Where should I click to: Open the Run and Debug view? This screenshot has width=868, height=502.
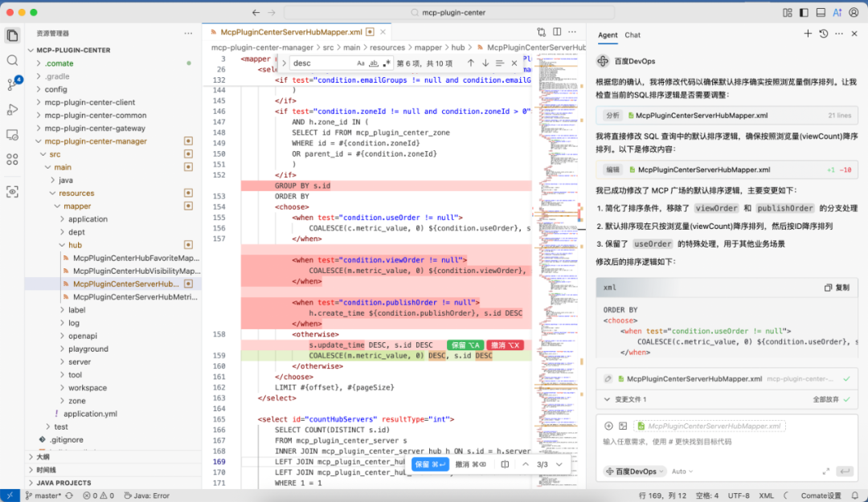pos(12,109)
